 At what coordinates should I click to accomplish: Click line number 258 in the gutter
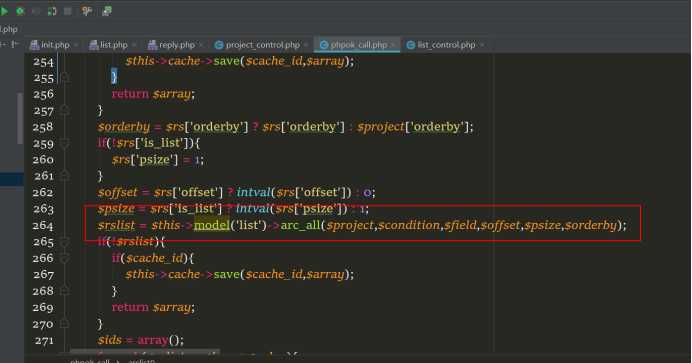point(43,127)
